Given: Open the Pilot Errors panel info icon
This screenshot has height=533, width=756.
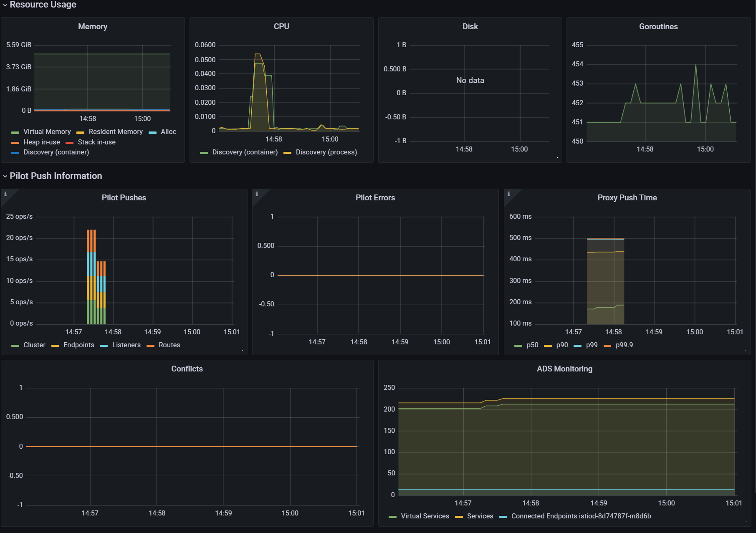Looking at the screenshot, I should (x=257, y=194).
